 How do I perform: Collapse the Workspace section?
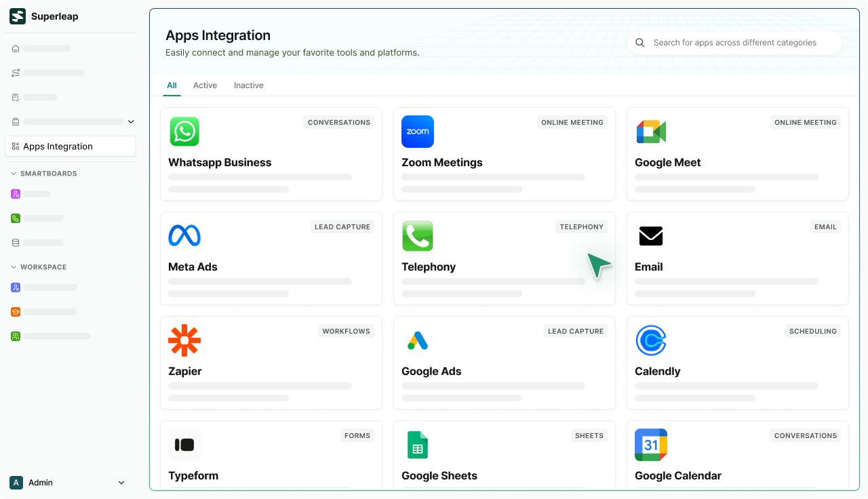pos(14,267)
